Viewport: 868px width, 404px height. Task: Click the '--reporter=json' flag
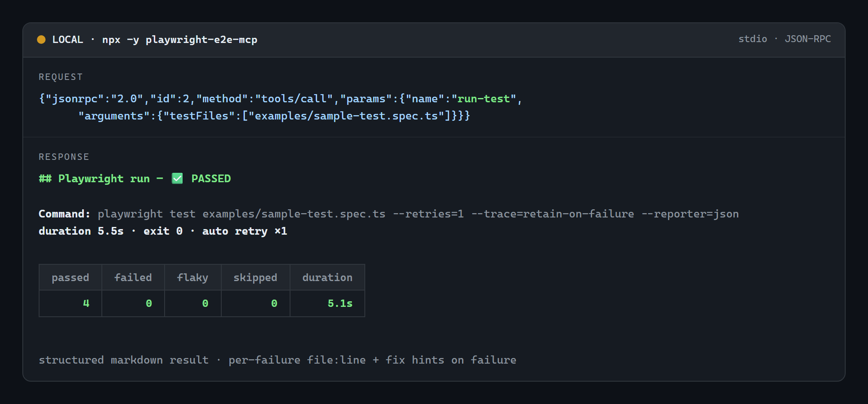(690, 214)
